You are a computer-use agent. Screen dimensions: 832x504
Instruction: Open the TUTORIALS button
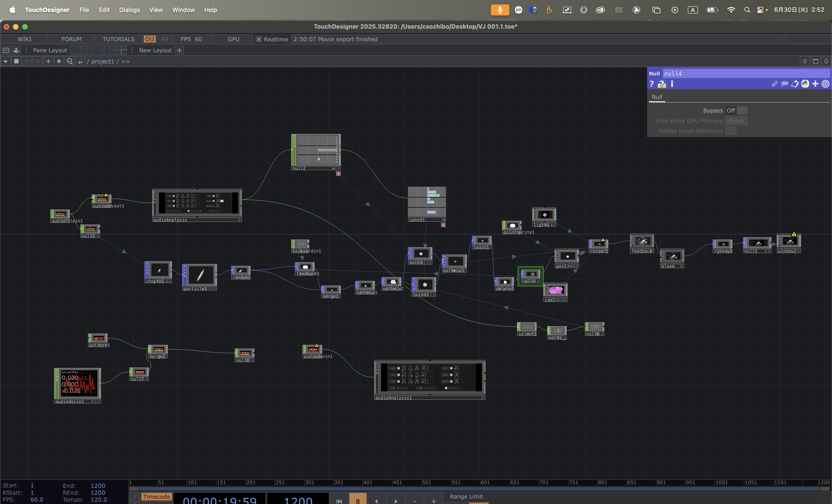pyautogui.click(x=119, y=39)
